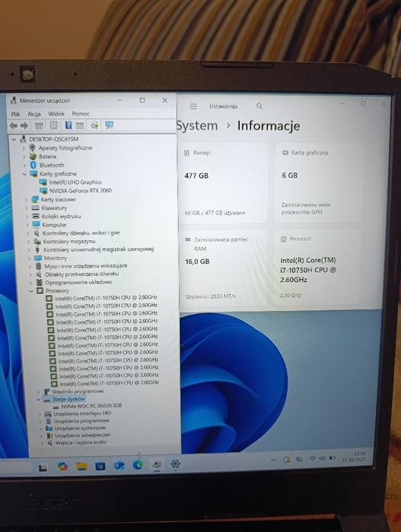Open Microsoft Store from the taskbar
Viewport: 401px width, 532px height.
pos(100,466)
